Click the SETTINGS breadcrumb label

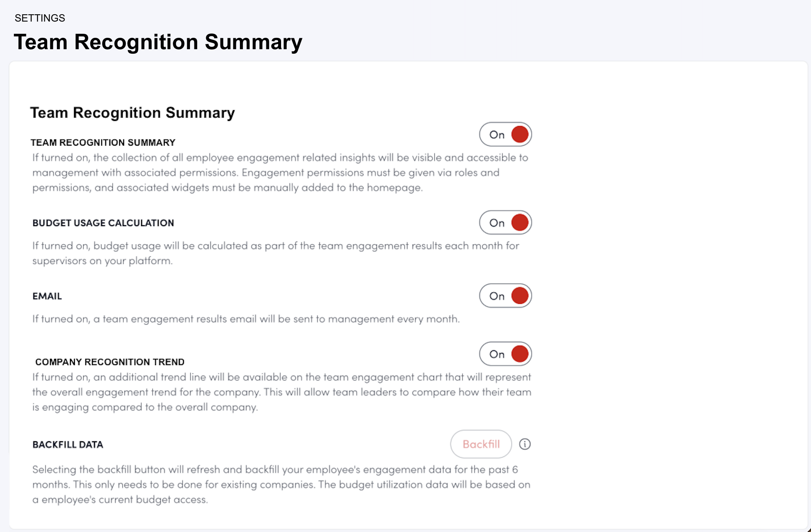click(x=40, y=18)
